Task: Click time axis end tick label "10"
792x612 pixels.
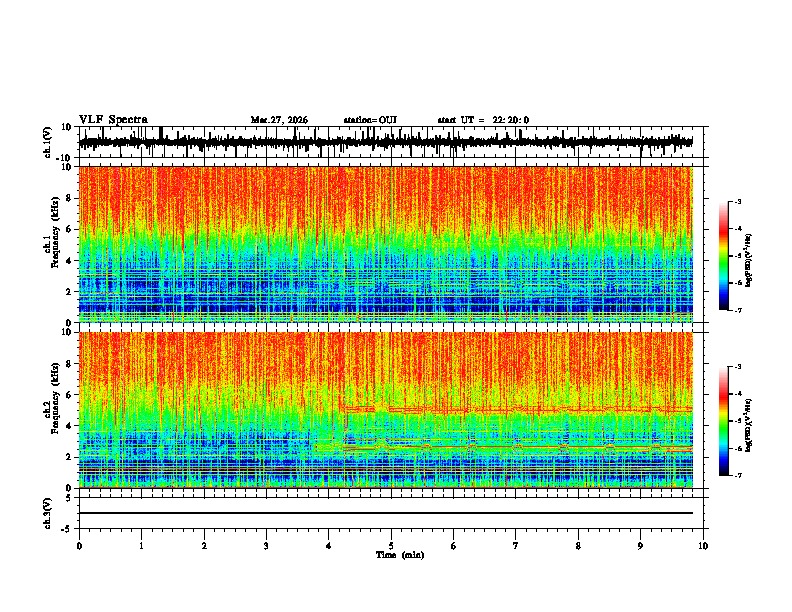Action: [703, 546]
